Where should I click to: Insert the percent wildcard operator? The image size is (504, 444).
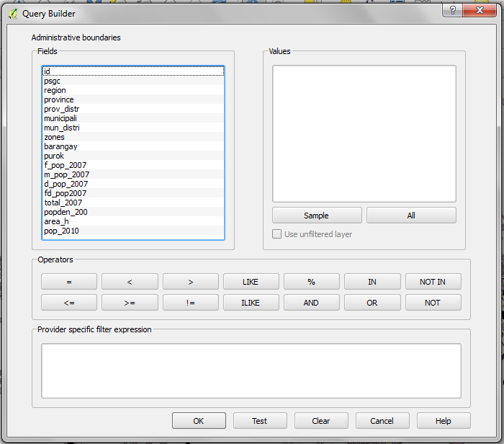[x=312, y=282]
